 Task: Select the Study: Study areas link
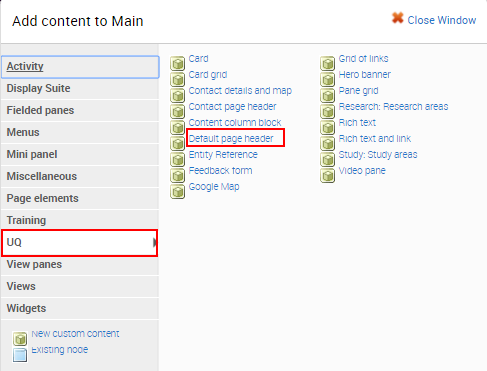[x=378, y=155]
